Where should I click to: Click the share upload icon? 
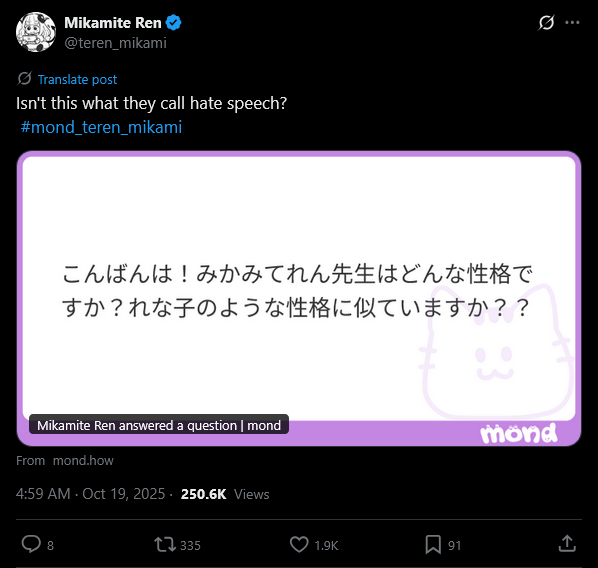click(567, 544)
